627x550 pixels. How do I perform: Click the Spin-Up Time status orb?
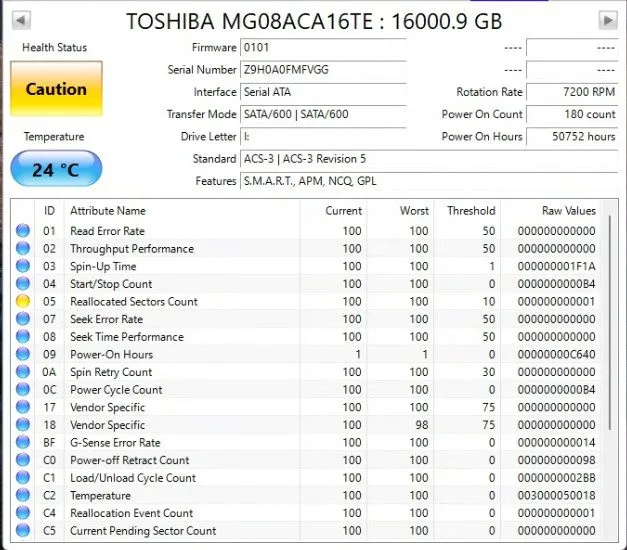pos(23,266)
